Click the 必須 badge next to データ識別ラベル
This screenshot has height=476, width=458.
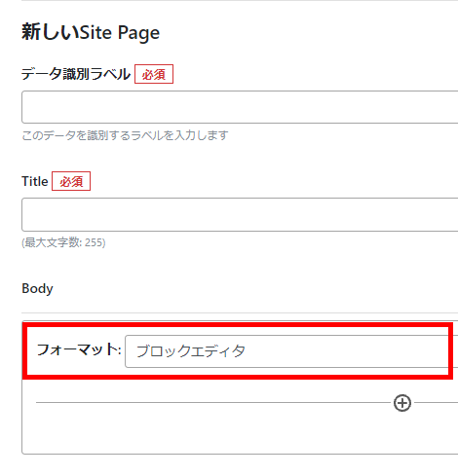pyautogui.click(x=154, y=74)
